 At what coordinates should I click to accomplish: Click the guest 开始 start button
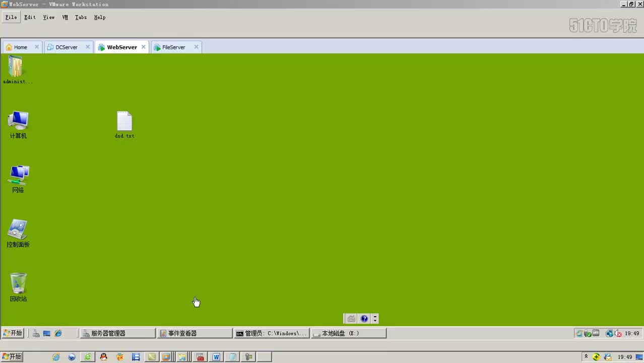(x=13, y=333)
